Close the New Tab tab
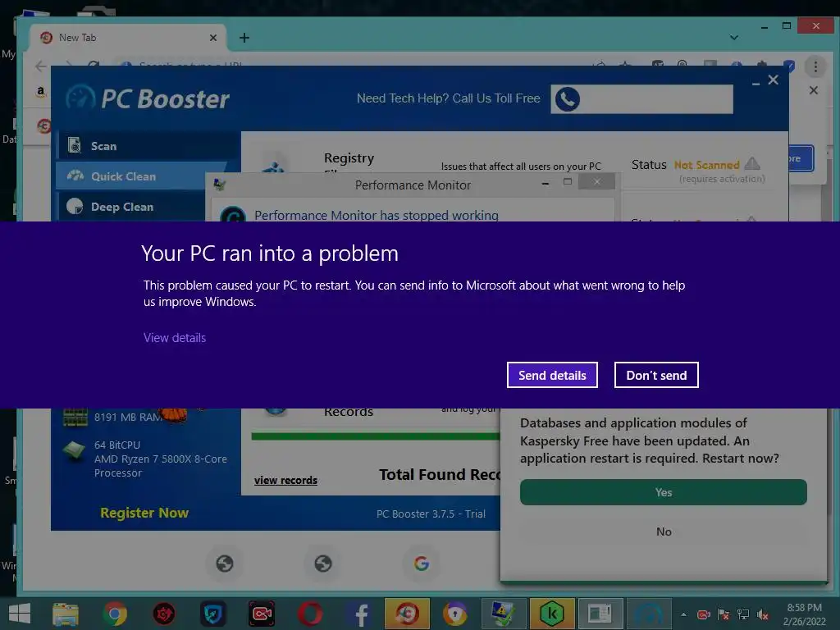 coord(213,38)
